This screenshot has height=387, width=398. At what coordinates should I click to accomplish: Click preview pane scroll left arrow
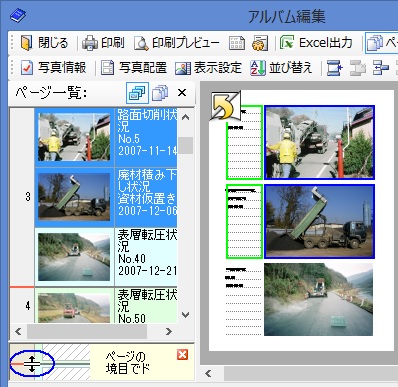209,374
